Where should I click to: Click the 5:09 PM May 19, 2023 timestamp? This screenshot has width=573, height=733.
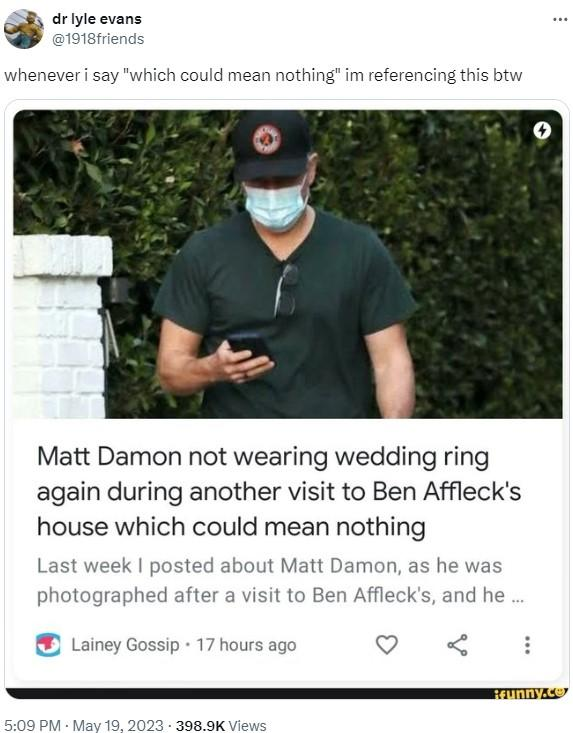pos(84,725)
